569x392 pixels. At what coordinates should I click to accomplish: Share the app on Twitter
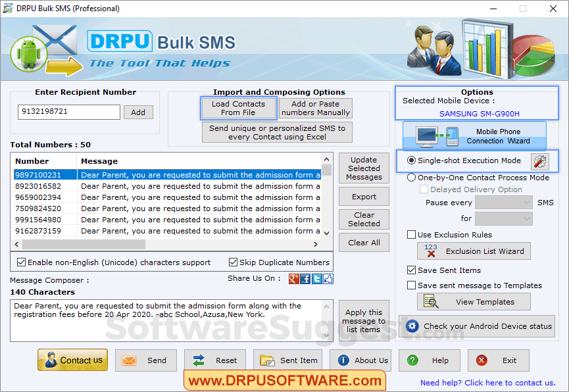tap(316, 280)
